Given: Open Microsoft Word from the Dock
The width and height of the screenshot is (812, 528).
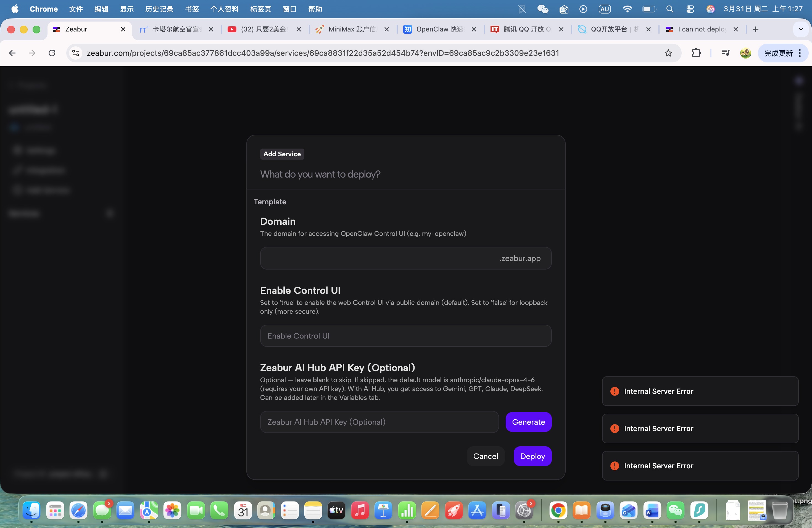Looking at the screenshot, I should coord(652,510).
